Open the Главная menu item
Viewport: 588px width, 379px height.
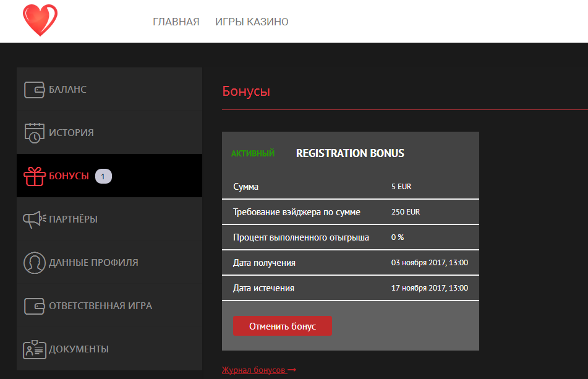point(176,22)
